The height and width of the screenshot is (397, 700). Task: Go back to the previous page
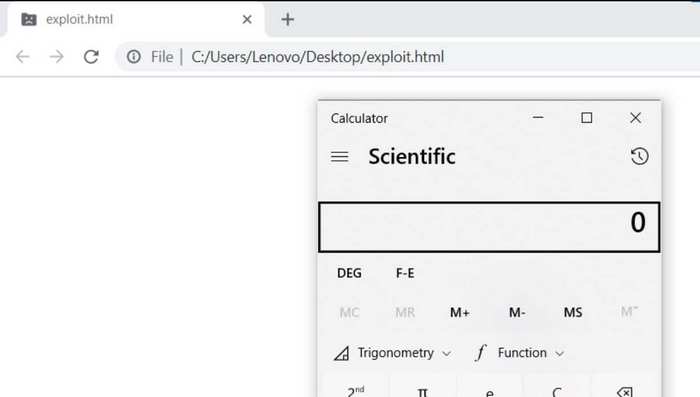point(23,57)
